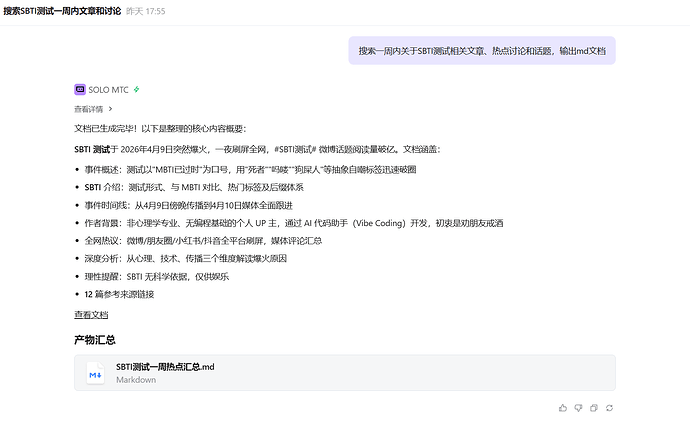Click the green lightning bolt icon
The width and height of the screenshot is (690, 425).
[137, 89]
